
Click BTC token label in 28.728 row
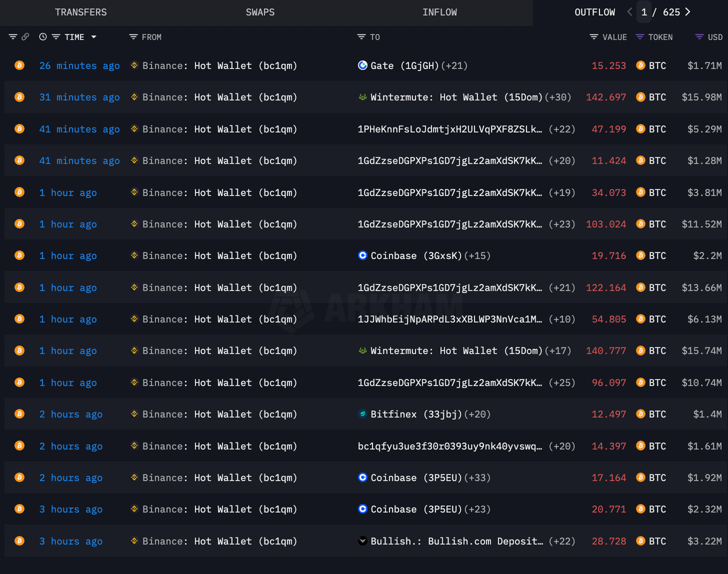[x=658, y=541]
